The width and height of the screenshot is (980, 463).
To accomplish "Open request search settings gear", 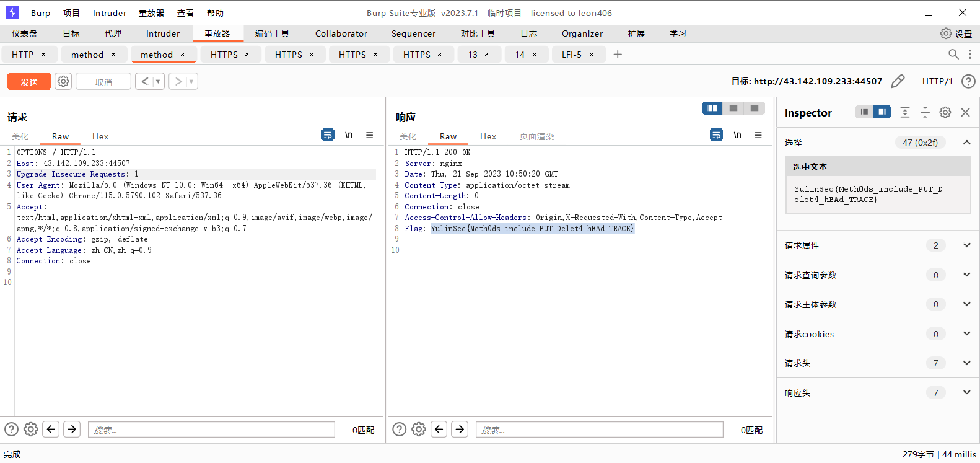I will point(31,429).
